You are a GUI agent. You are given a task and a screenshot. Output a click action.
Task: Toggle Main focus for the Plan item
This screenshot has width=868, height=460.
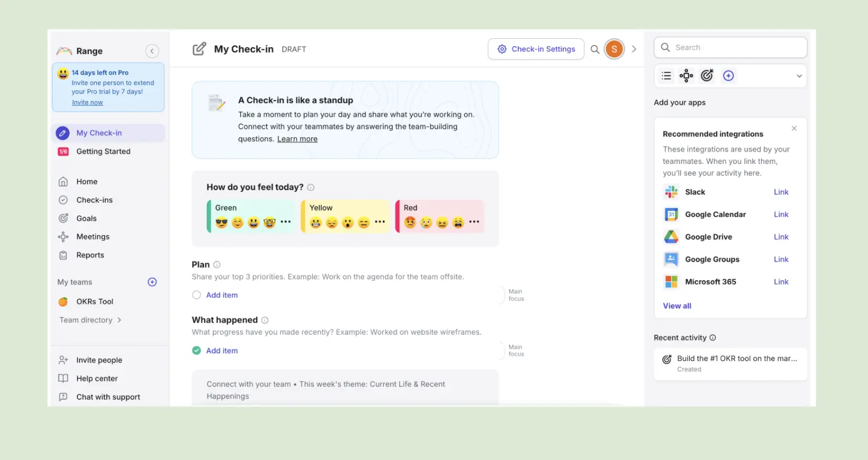click(x=516, y=295)
